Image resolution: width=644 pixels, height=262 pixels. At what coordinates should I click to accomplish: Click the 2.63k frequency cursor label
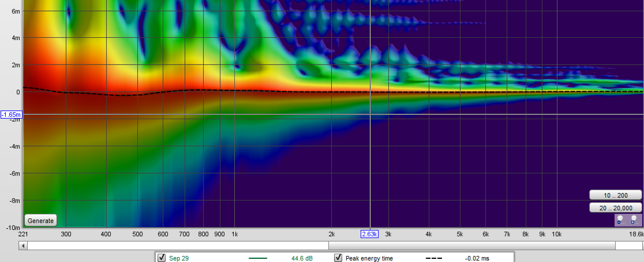pyautogui.click(x=369, y=234)
